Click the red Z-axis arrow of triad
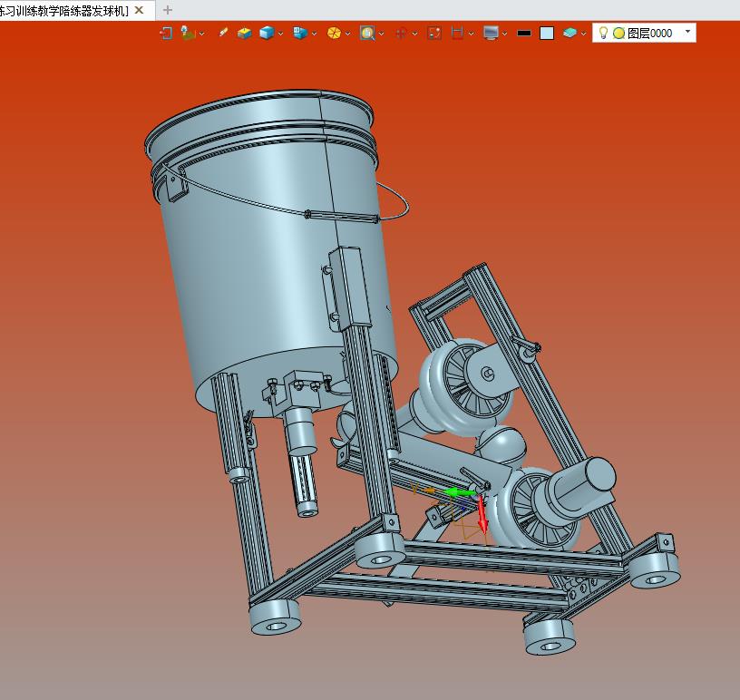The height and width of the screenshot is (700, 740). (482, 514)
